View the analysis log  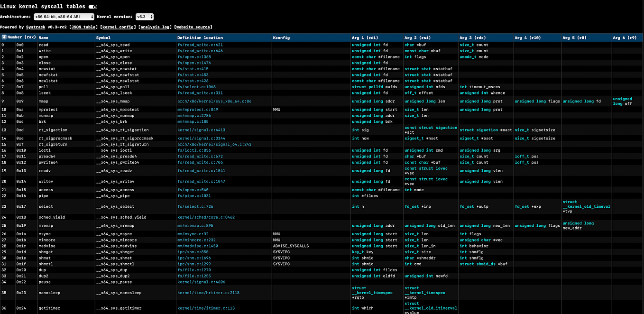click(156, 27)
